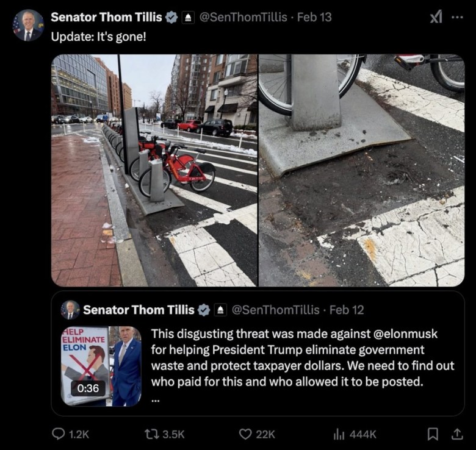Click the blue verified badge beside top name
This screenshot has height=450, width=476.
tap(171, 17)
